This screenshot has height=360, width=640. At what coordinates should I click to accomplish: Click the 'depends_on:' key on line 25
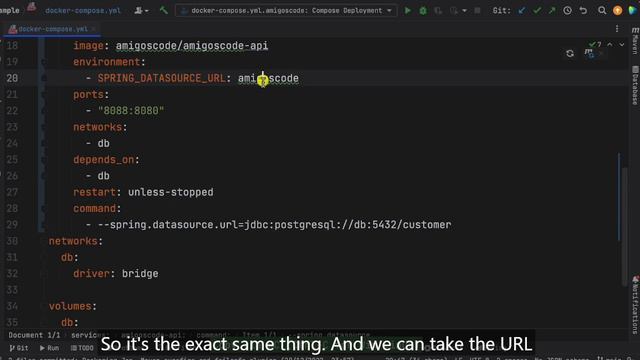click(x=106, y=160)
